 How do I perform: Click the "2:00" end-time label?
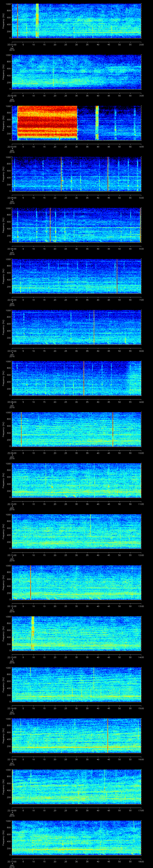click(141, 44)
